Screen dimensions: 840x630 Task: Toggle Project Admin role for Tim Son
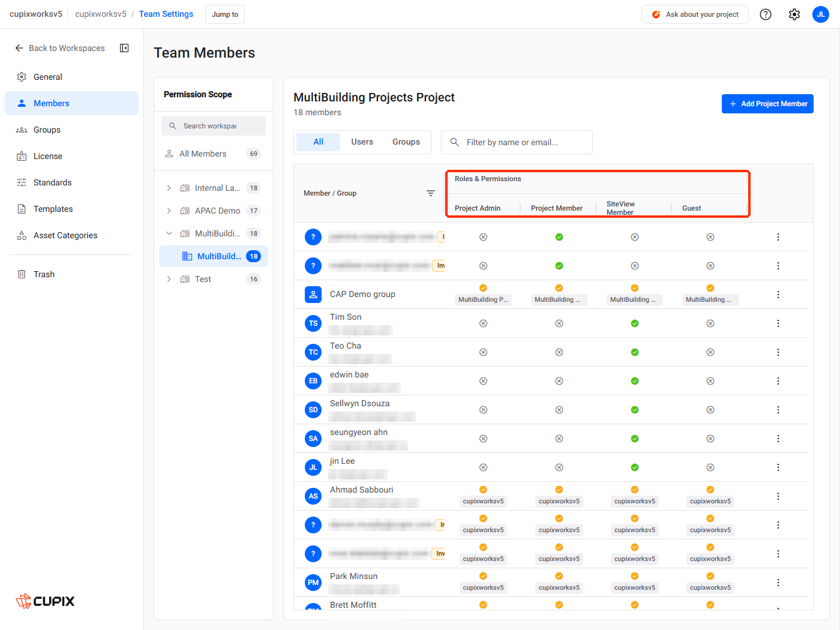[x=483, y=323]
